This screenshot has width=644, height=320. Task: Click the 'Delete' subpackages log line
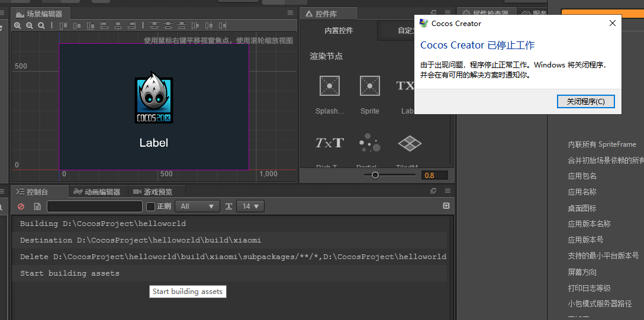[x=229, y=257]
